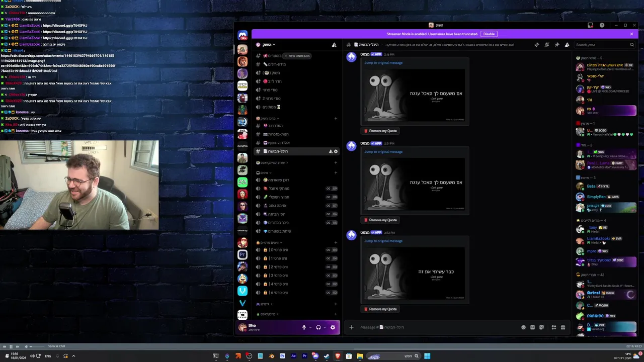The height and width of the screenshot is (362, 644).
Task: Open the חנות-מזכרות text channel
Action: pos(297,134)
